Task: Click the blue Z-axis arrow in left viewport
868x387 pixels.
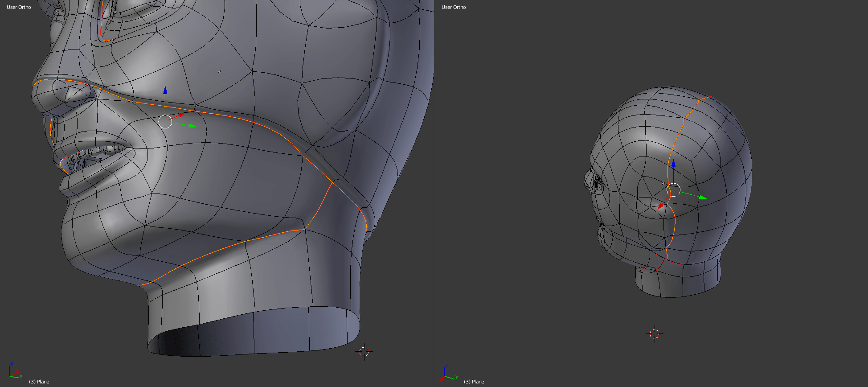Action: pos(165,91)
